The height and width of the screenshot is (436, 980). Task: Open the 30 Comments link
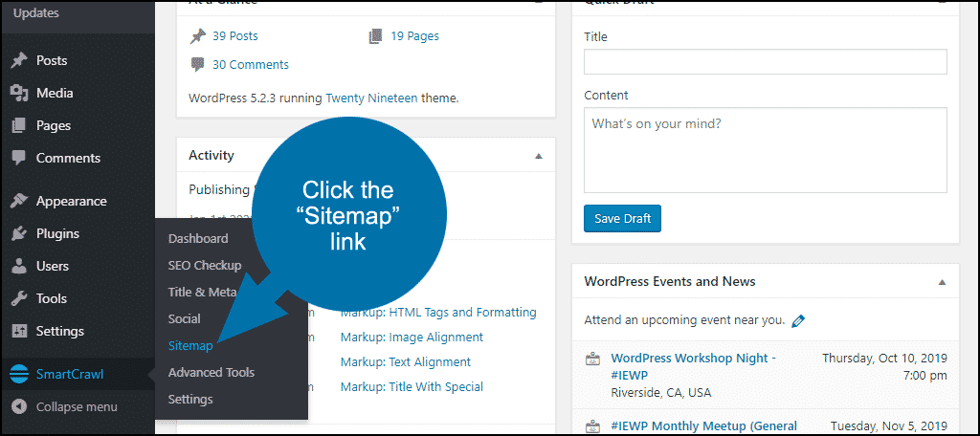pyautogui.click(x=251, y=64)
